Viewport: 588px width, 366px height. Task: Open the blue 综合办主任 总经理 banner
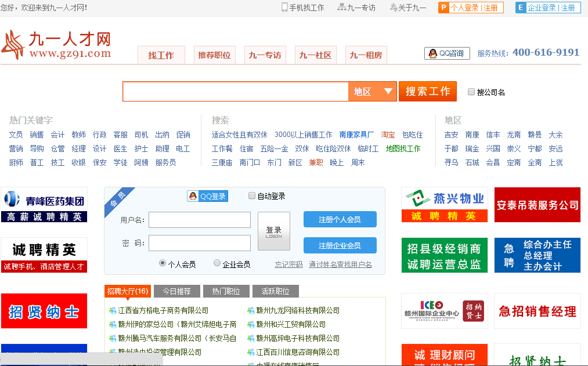tap(538, 255)
